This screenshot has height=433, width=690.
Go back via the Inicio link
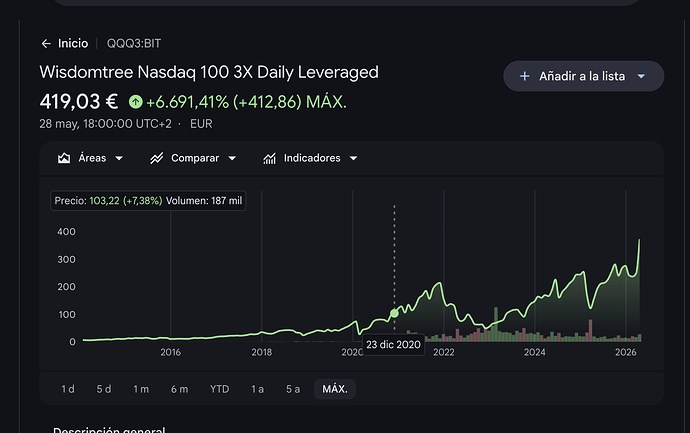tap(73, 44)
